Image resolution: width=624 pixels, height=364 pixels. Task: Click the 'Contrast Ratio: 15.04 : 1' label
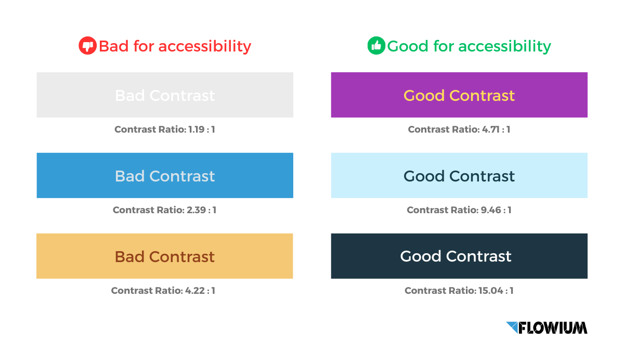[459, 291]
